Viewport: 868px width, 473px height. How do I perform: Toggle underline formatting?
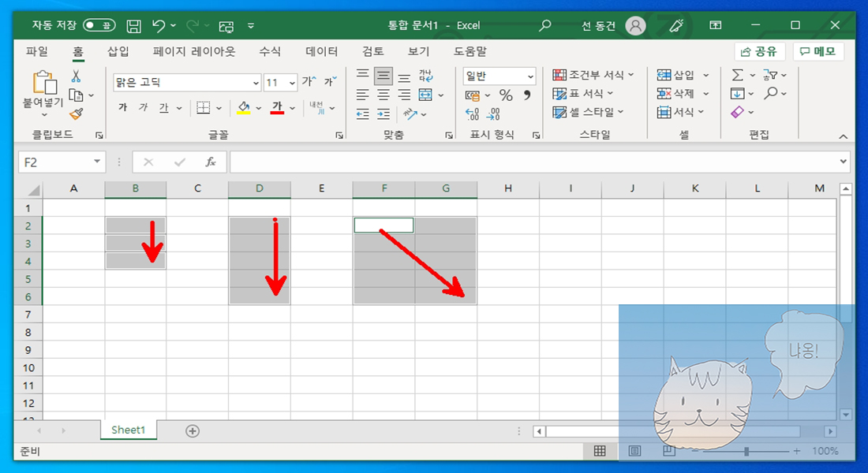(163, 107)
